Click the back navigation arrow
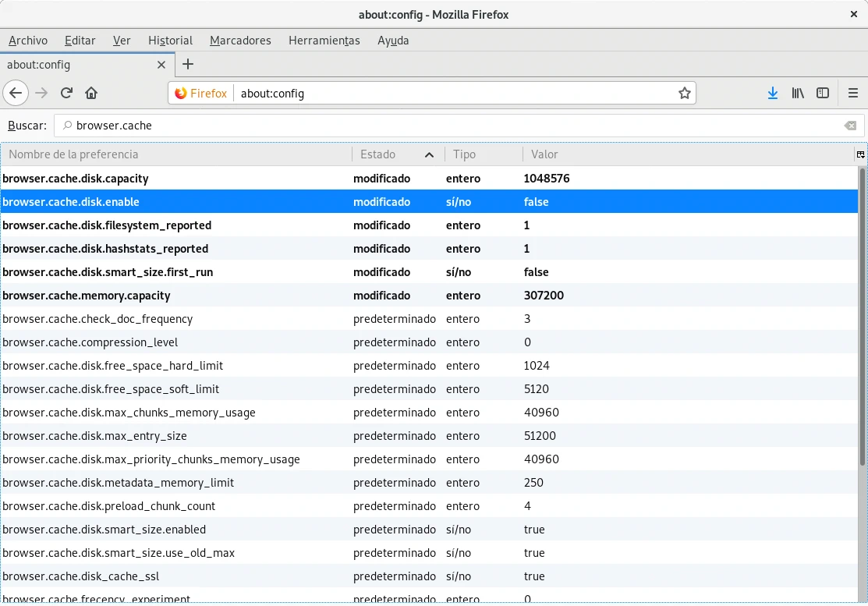 [x=16, y=93]
